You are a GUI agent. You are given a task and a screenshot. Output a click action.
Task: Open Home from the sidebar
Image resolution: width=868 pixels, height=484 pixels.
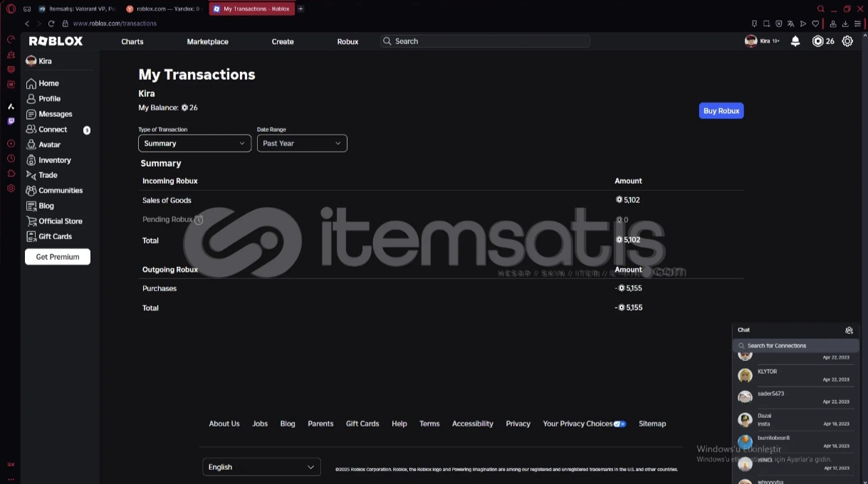click(x=43, y=83)
